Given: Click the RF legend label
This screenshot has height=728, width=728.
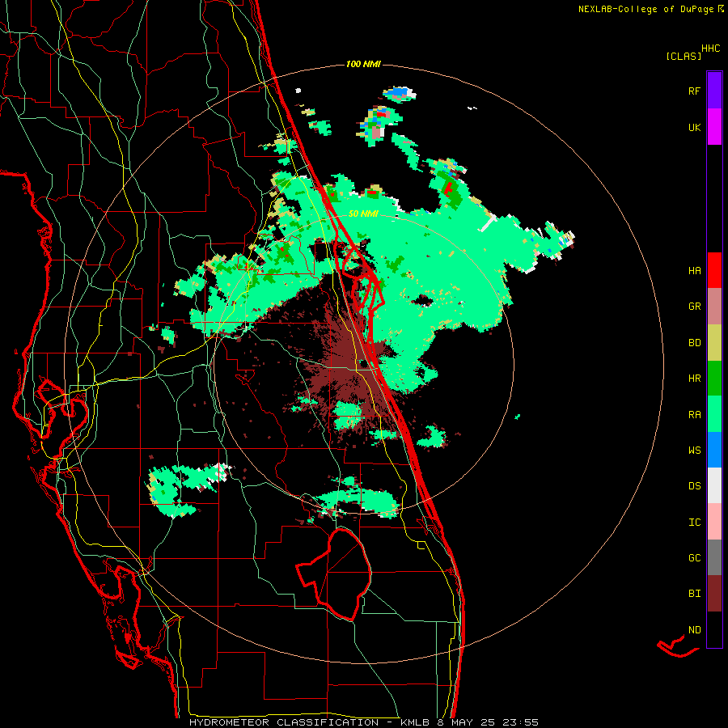Looking at the screenshot, I should (694, 91).
